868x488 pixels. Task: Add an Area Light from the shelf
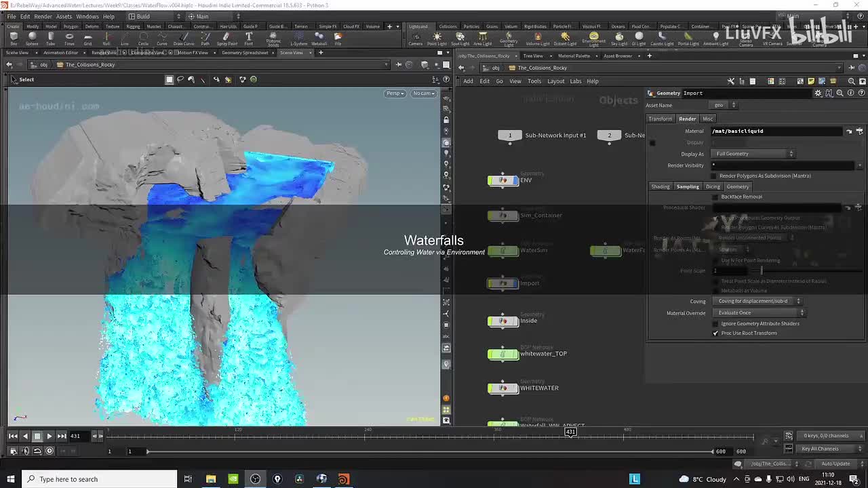483,39
